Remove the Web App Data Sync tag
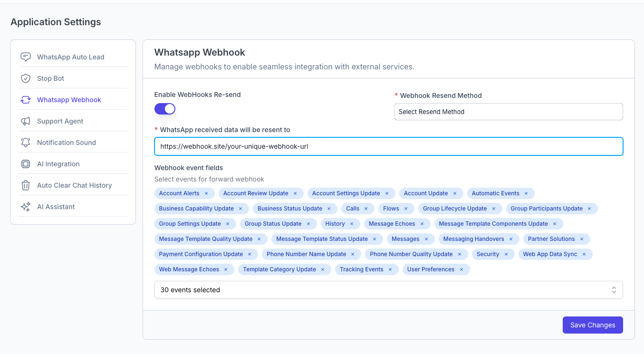 point(584,254)
